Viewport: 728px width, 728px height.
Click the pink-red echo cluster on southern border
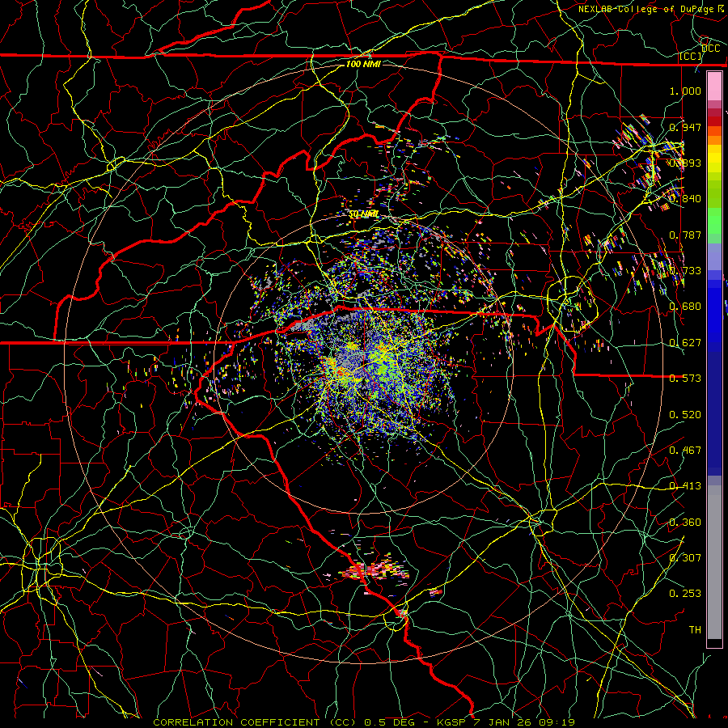point(375,570)
